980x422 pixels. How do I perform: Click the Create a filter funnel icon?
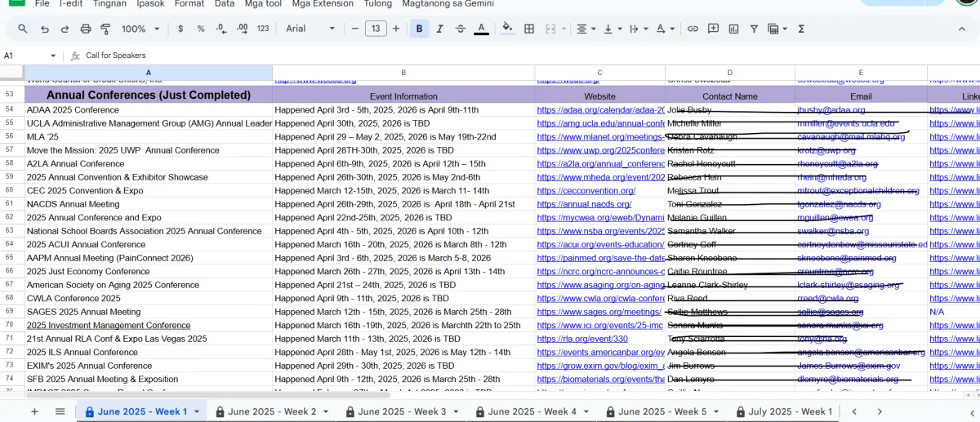coord(754,29)
